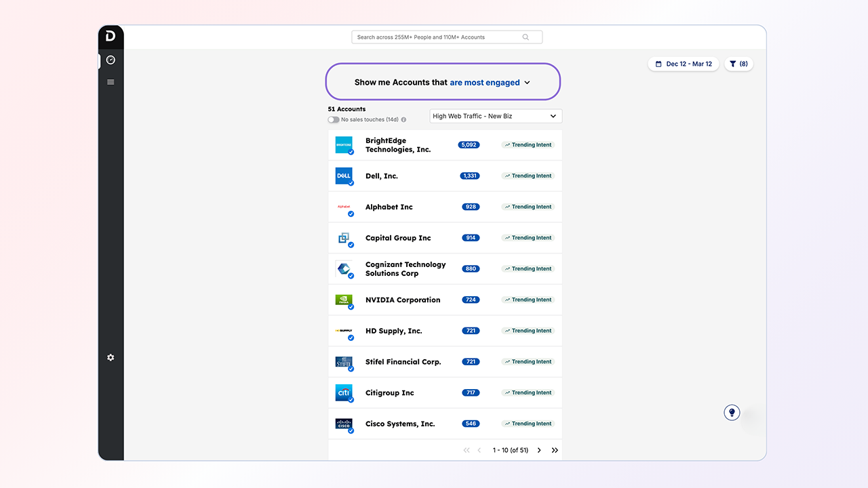
Task: Go to the previous page arrow
Action: tap(479, 450)
